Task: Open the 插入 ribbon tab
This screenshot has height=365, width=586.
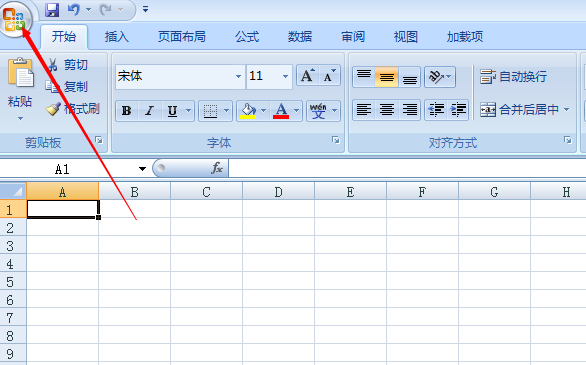Action: (117, 37)
